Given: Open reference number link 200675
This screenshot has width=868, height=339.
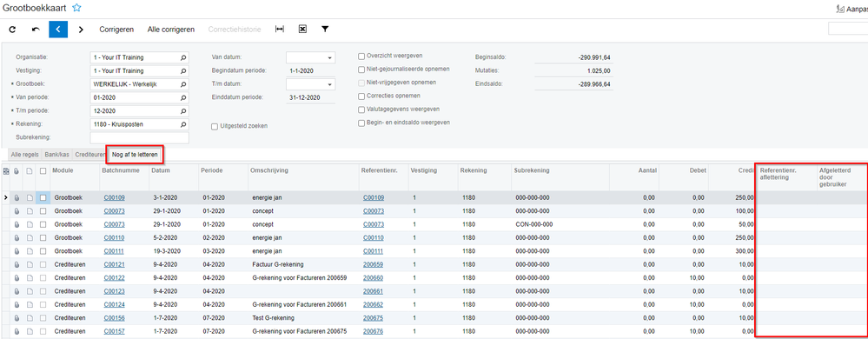Looking at the screenshot, I should pos(374,318).
